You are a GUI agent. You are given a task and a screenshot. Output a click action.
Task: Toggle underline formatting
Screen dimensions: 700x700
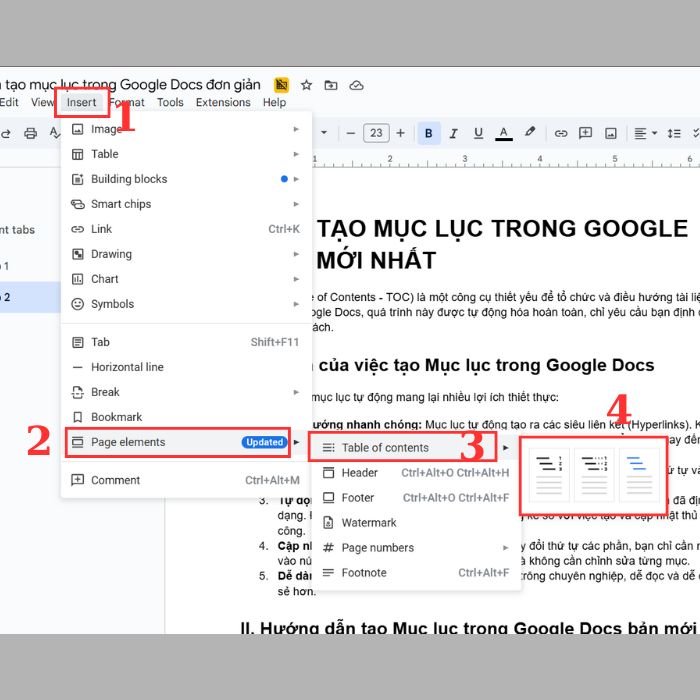point(478,133)
